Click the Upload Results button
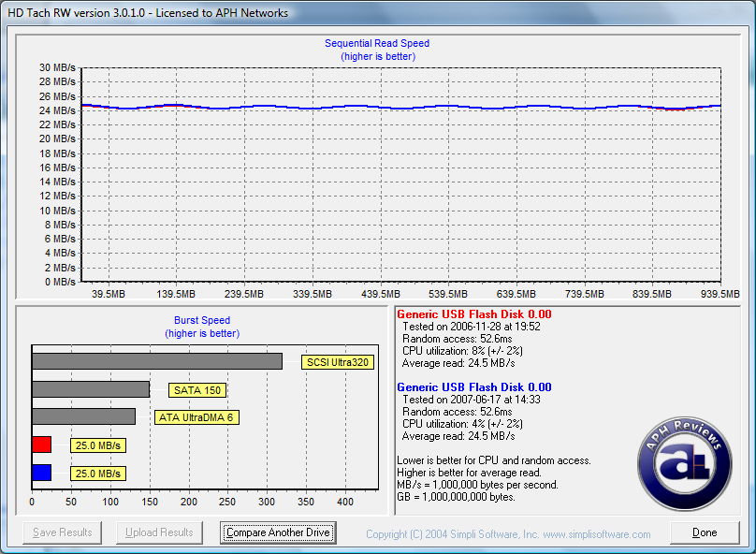Image resolution: width=756 pixels, height=554 pixels. [x=159, y=532]
